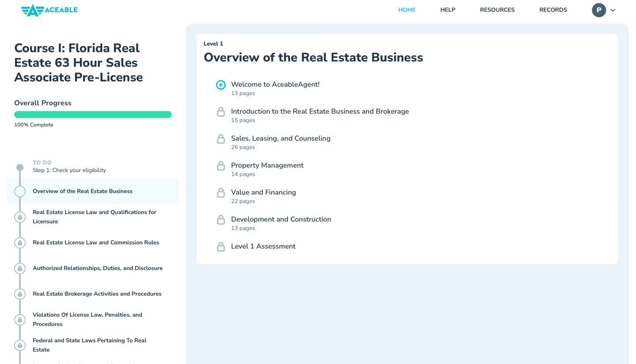This screenshot has height=364, width=636.
Task: Click the lock on Real Estate License Law and Commission Rules
Action: (x=20, y=242)
